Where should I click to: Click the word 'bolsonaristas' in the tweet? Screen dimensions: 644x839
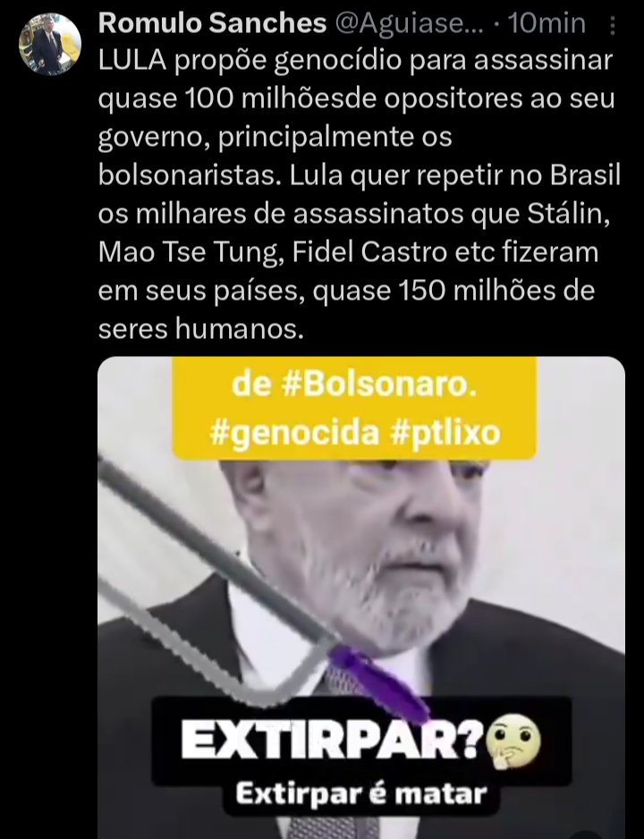coord(190,175)
